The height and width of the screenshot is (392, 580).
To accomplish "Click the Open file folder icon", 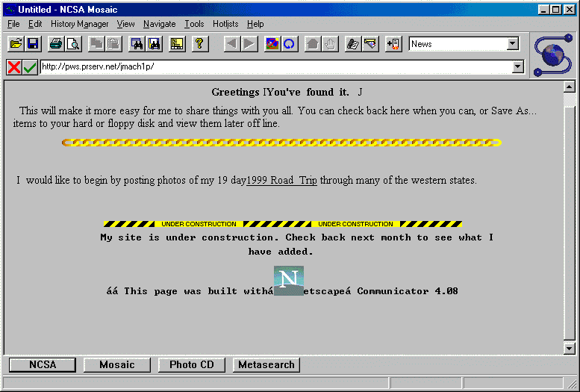I will tap(16, 44).
